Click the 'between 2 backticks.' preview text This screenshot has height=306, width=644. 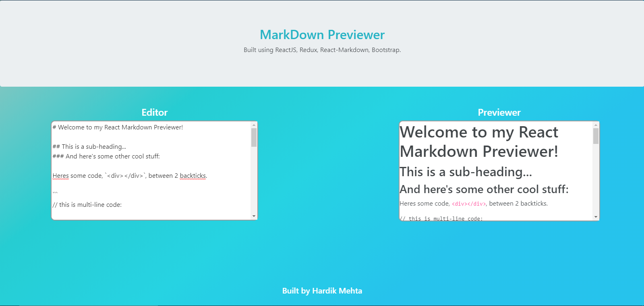tap(518, 204)
